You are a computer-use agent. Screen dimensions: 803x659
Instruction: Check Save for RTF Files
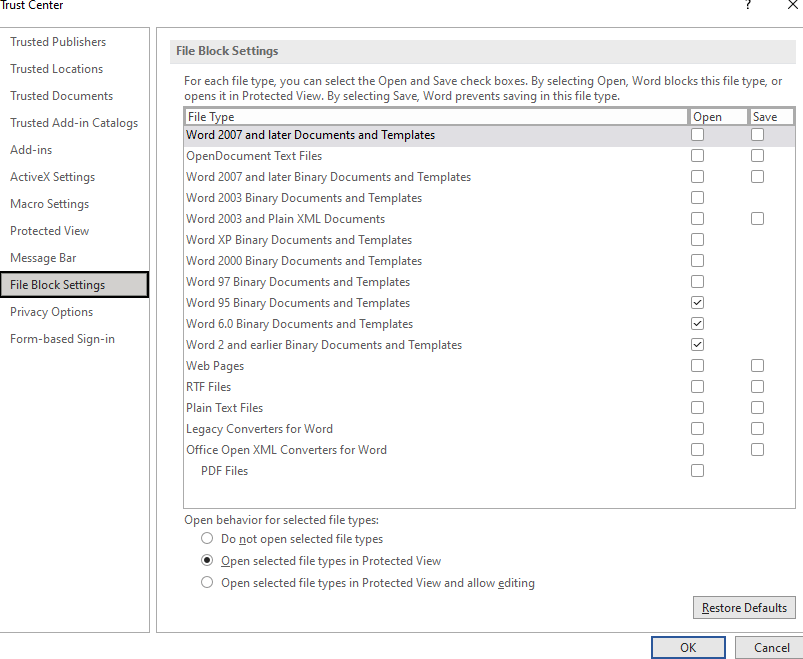(x=757, y=387)
